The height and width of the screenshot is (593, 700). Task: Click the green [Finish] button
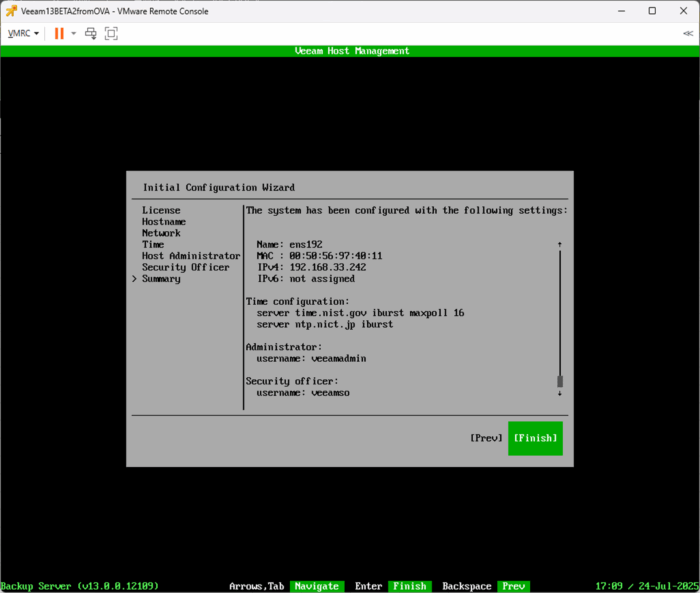[x=535, y=438]
